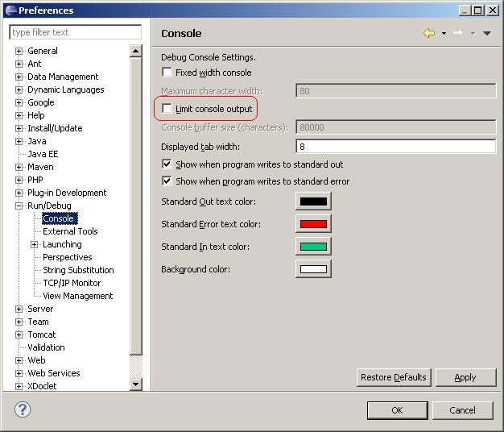Change Standard Out text color swatch
This screenshot has height=432, width=504.
[x=313, y=201]
